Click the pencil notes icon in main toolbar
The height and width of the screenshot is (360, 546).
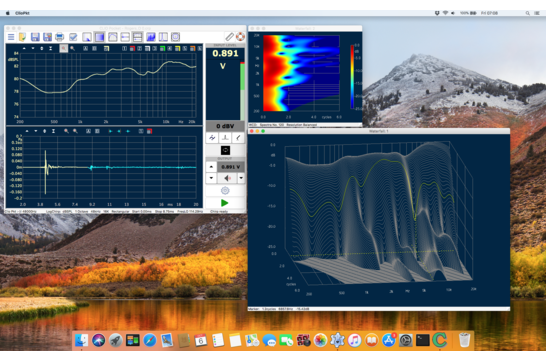[x=229, y=37]
